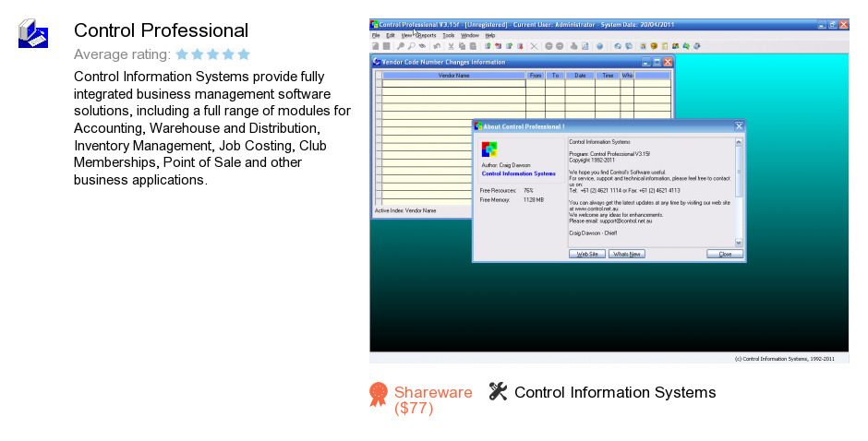Click the Close button in About dialog
This screenshot has width=868, height=441.
pyautogui.click(x=725, y=254)
